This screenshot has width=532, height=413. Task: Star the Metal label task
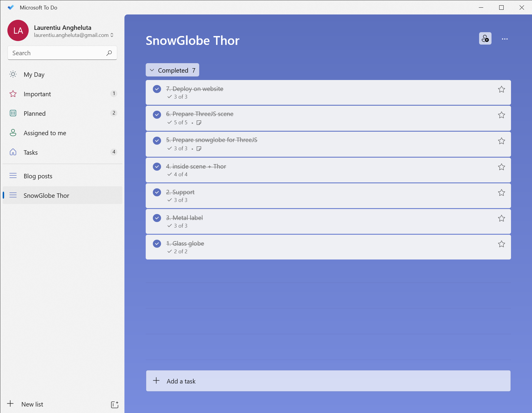[501, 218]
